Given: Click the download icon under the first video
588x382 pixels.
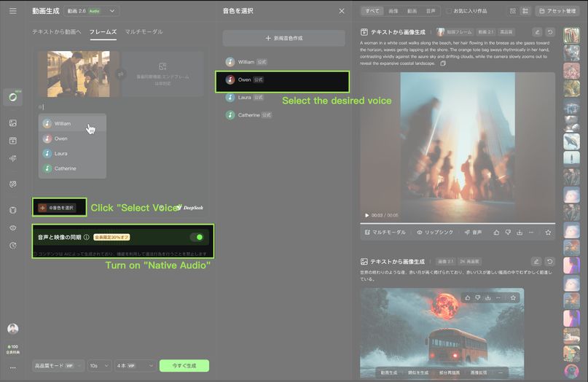Looking at the screenshot, I should coord(520,232).
